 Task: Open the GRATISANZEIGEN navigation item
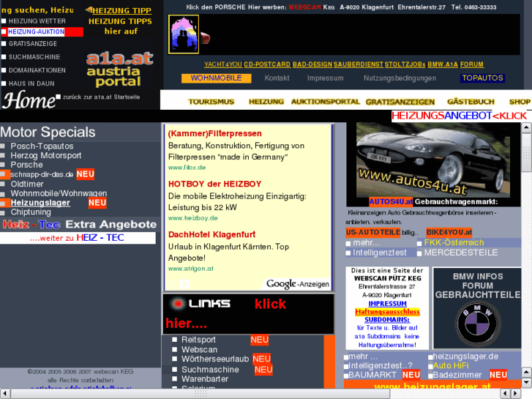pos(400,102)
